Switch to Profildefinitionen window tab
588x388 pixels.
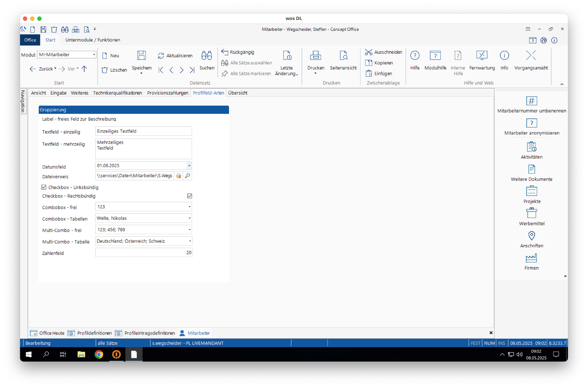pyautogui.click(x=90, y=333)
